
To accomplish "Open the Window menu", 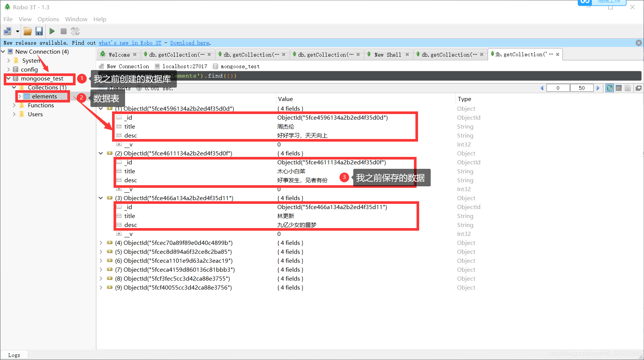I will coord(76,19).
